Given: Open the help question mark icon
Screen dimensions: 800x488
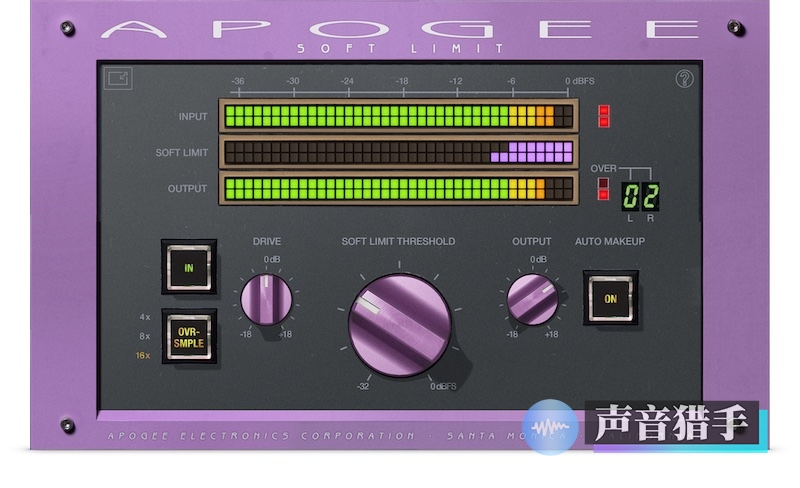Looking at the screenshot, I should pos(684,79).
